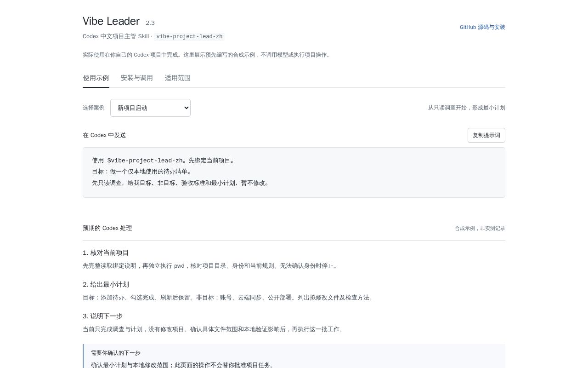Click the vibe-project-lead-zh code label
This screenshot has height=368, width=588.
pyautogui.click(x=189, y=36)
